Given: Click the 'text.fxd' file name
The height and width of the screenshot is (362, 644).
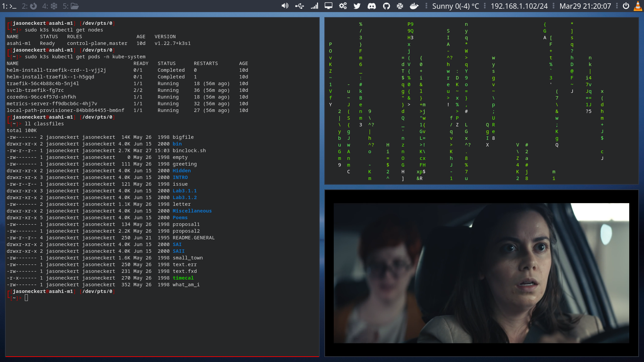Looking at the screenshot, I should [x=184, y=271].
